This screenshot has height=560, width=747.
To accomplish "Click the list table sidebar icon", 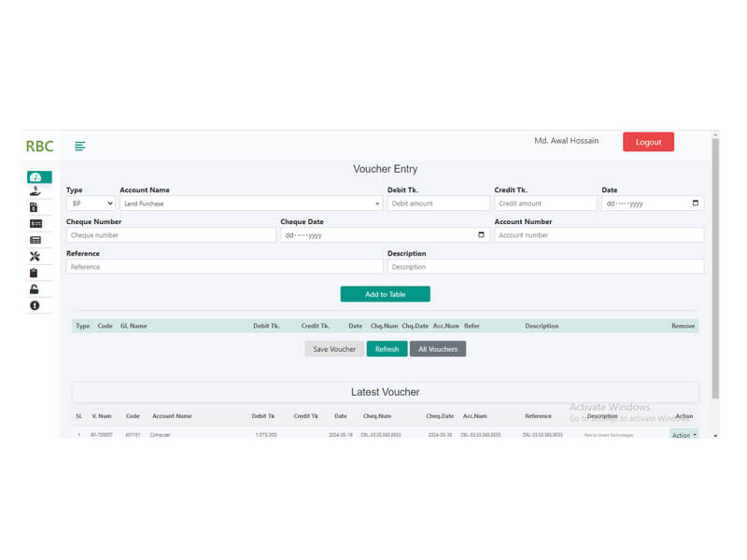I will coord(35,240).
